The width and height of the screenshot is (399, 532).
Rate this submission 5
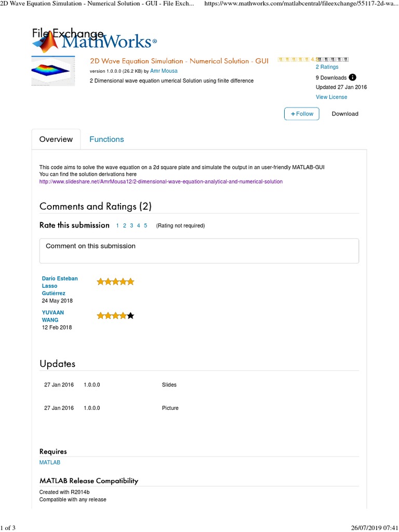point(145,225)
